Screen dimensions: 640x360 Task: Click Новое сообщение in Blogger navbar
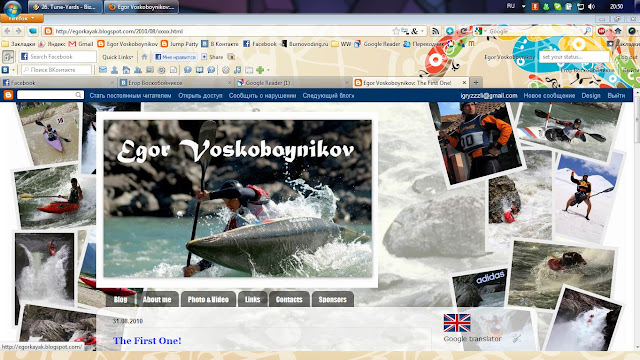549,96
